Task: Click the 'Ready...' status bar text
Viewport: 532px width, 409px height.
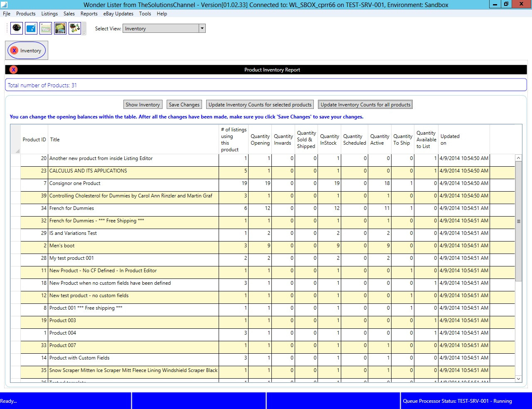Action: [9, 401]
